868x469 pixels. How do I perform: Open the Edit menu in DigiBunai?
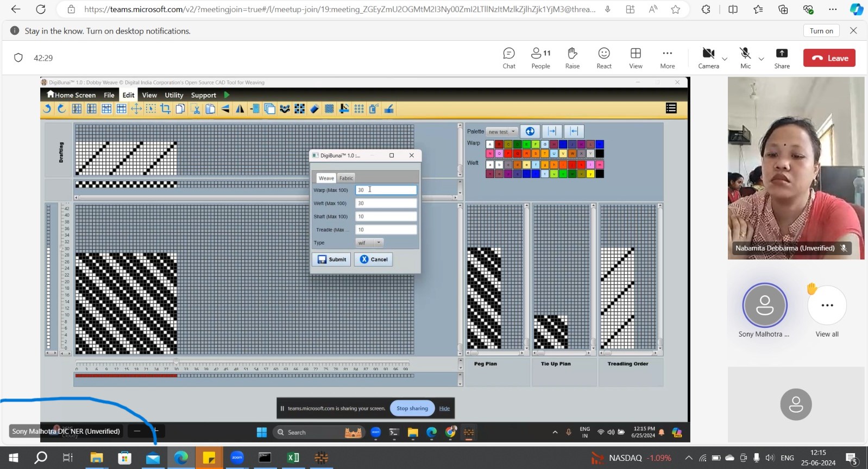pos(128,95)
